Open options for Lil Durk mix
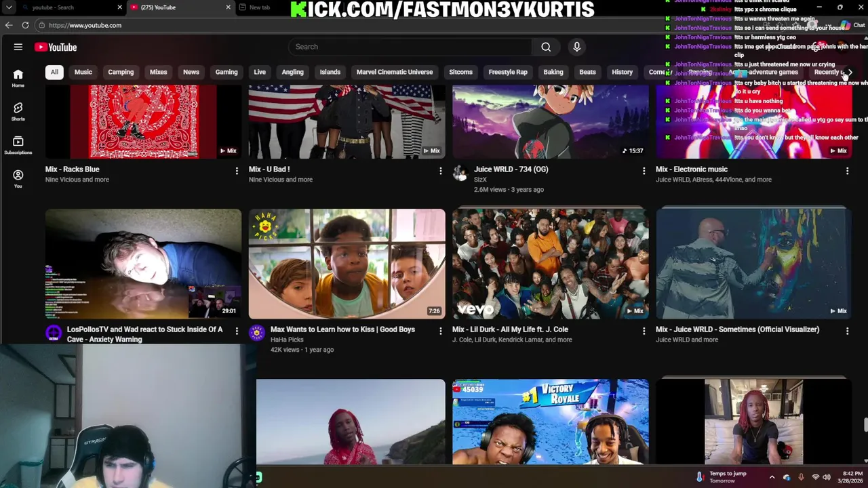This screenshot has width=868, height=488. (644, 331)
